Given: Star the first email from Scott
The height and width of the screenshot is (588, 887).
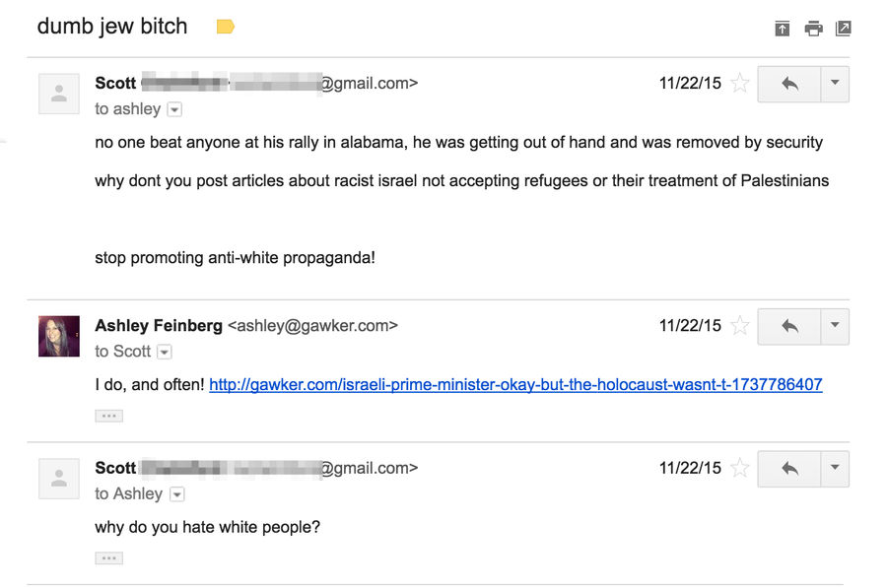Looking at the screenshot, I should 740,84.
